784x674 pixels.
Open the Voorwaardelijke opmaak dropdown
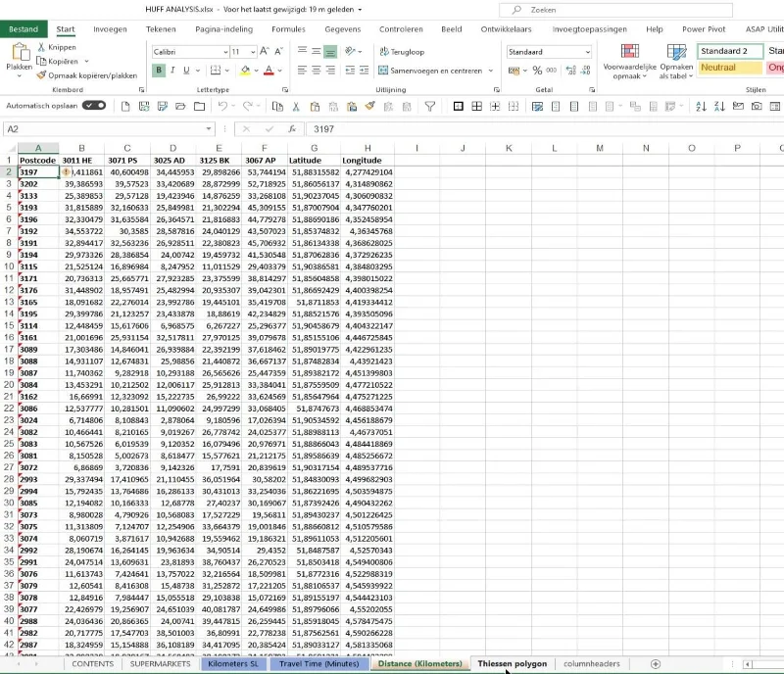(x=629, y=62)
